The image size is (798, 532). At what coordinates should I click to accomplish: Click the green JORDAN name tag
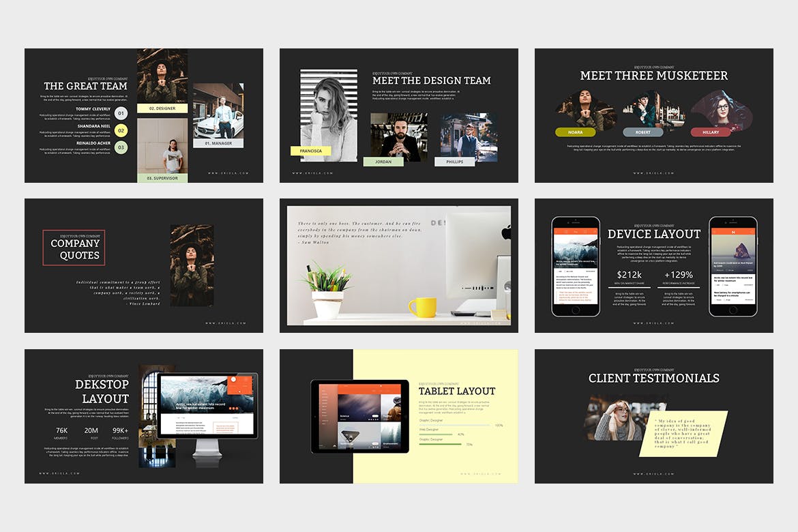tap(383, 162)
